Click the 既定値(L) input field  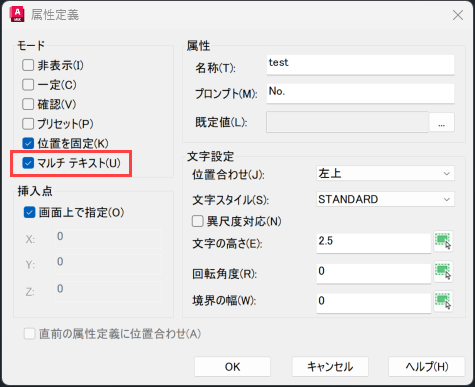point(347,122)
